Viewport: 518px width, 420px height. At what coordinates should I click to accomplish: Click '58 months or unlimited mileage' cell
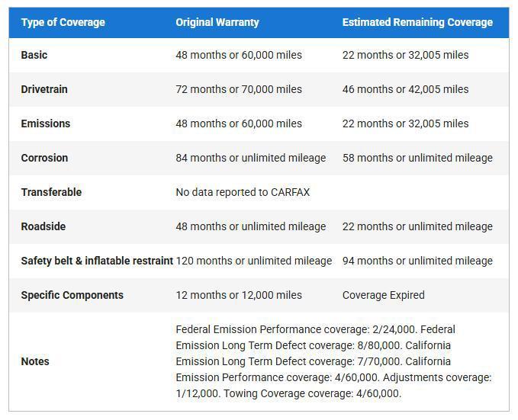tap(417, 158)
